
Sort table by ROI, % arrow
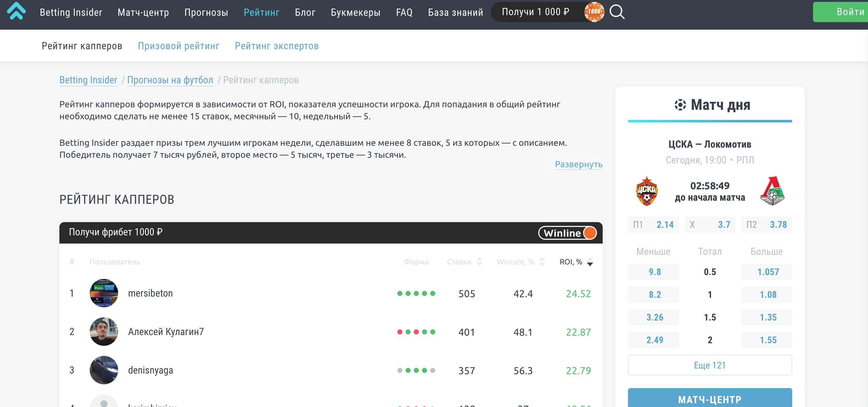(x=590, y=262)
